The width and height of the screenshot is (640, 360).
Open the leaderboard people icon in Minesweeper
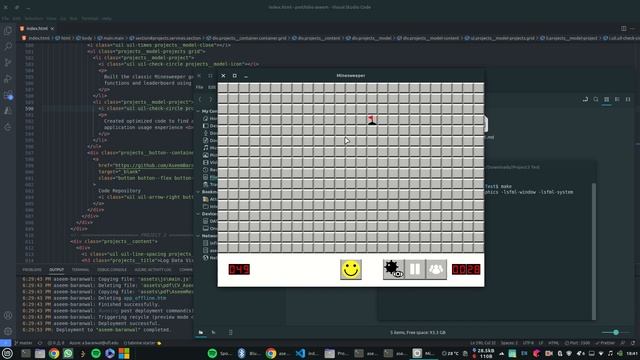click(436, 269)
